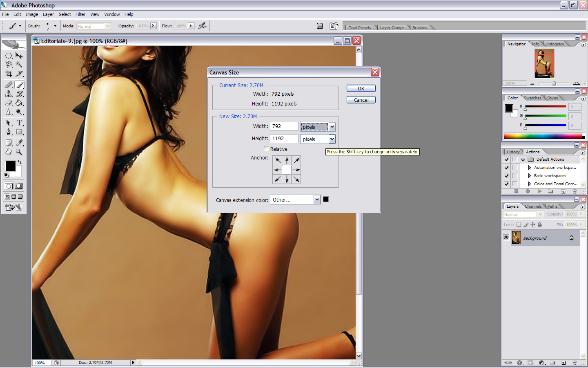Select the Zoom tool
Viewport: 588px width, 368px height.
click(x=19, y=152)
